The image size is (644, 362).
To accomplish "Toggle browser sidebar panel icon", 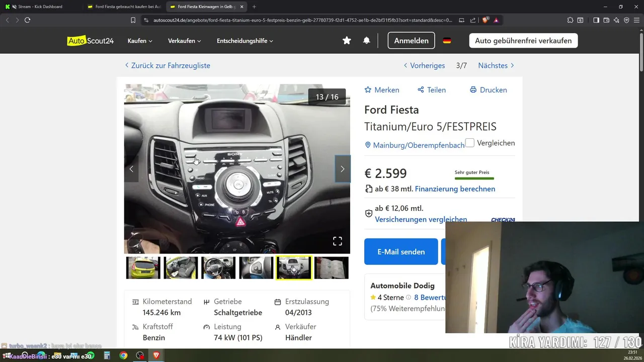I will [x=596, y=20].
